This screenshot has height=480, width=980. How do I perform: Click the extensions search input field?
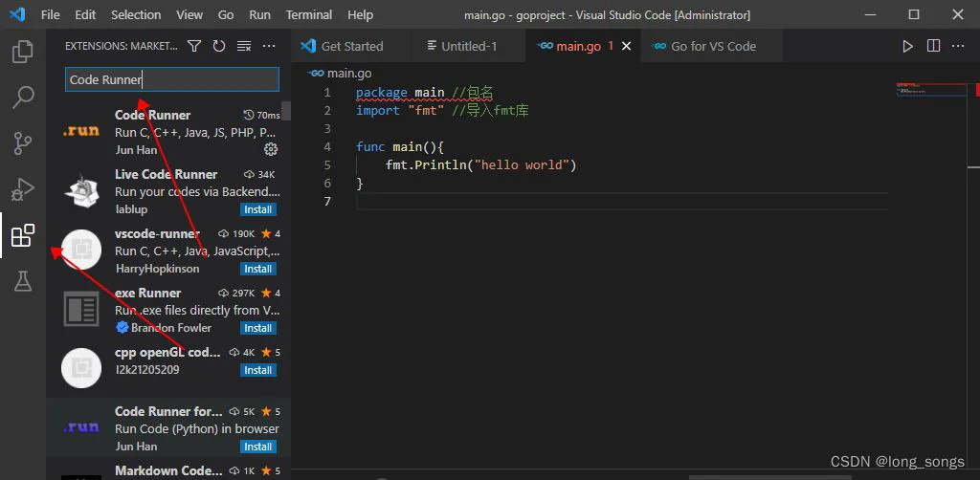172,80
